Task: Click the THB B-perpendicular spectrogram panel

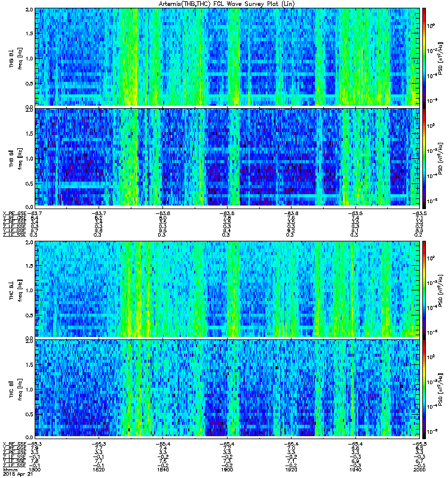Action: pyautogui.click(x=228, y=57)
